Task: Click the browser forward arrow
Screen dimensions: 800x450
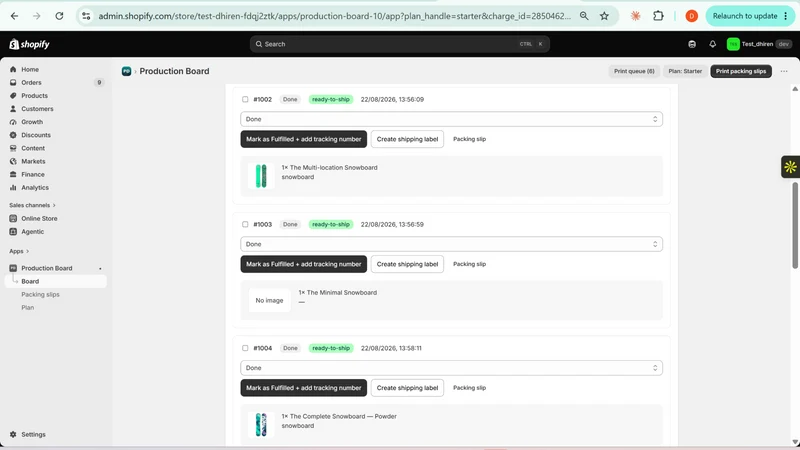Action: (37, 16)
